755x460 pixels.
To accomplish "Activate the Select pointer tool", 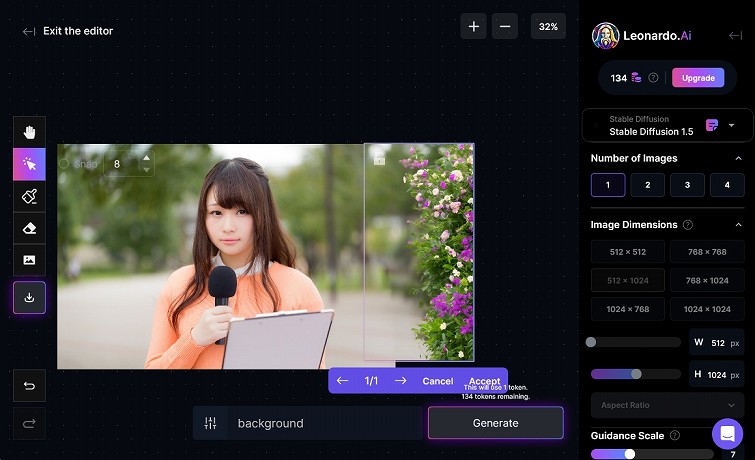I will (29, 164).
